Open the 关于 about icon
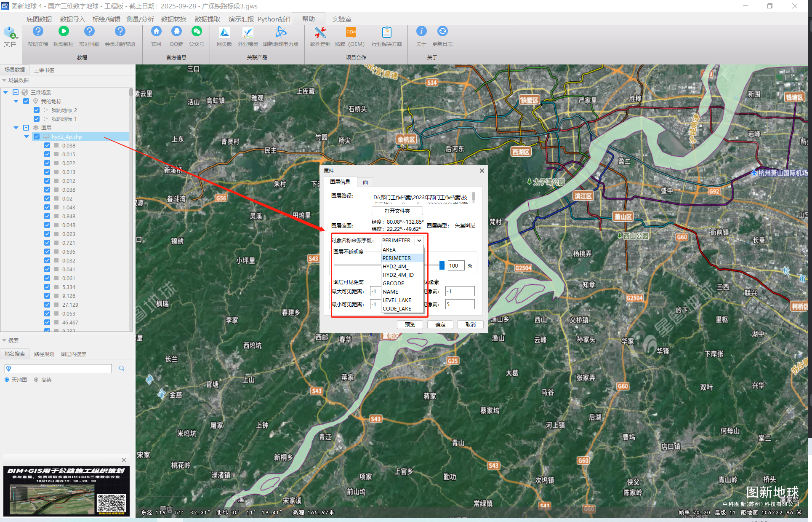Image resolution: width=812 pixels, height=522 pixels. click(x=421, y=32)
